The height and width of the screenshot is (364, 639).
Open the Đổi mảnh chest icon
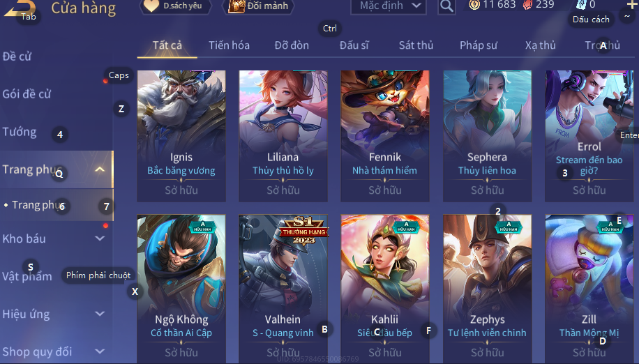pos(236,6)
